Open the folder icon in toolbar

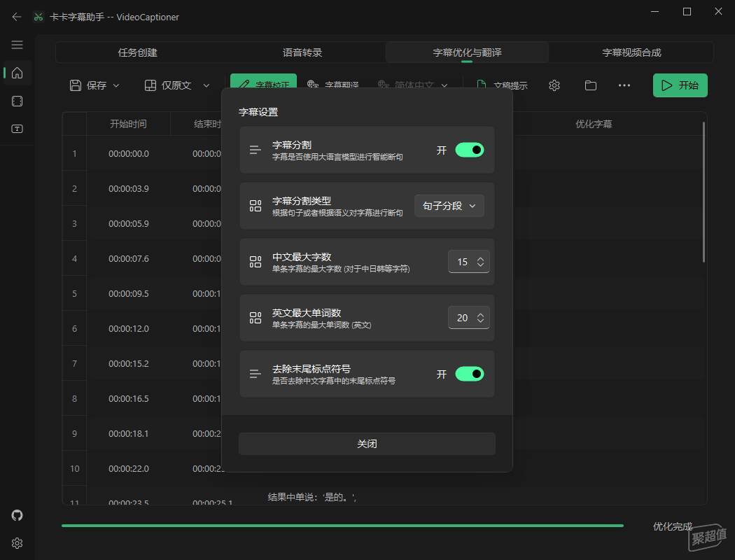pyautogui.click(x=591, y=85)
